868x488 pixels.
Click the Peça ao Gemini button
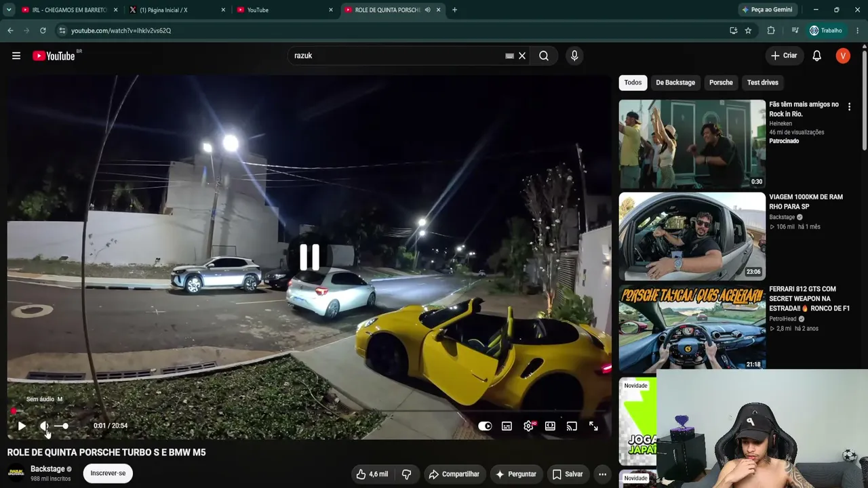[x=768, y=10]
